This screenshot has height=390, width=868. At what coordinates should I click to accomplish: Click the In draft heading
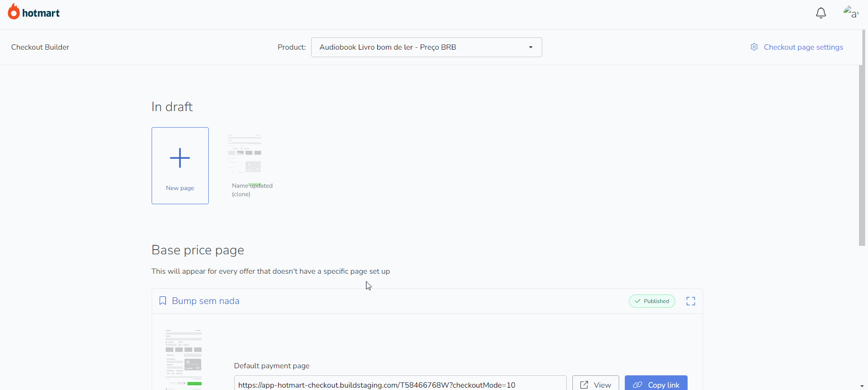tap(172, 107)
